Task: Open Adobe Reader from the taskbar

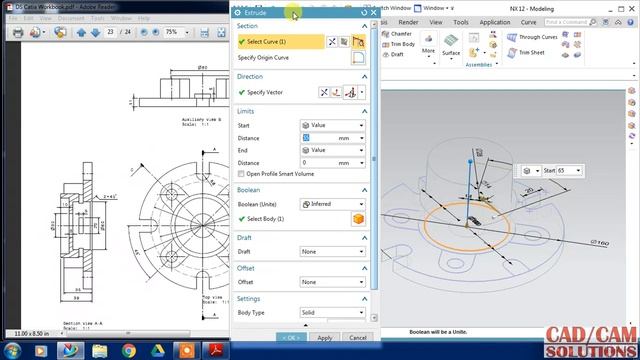Action: [215, 351]
